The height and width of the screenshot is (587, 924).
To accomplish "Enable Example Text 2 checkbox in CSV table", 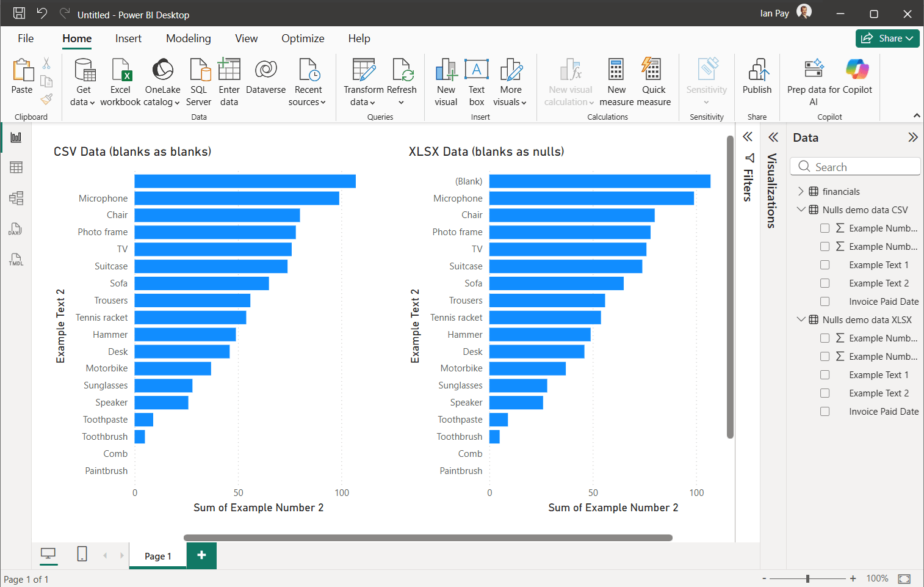I will click(x=825, y=283).
